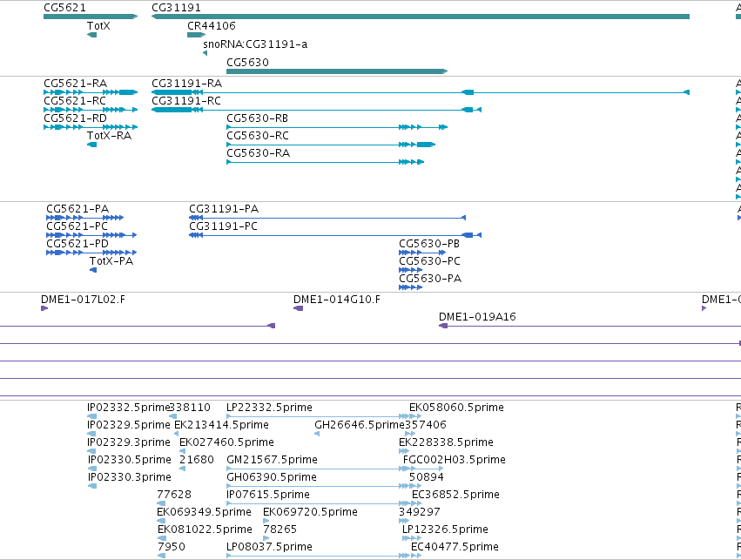Click the CG5630-PB protein label

click(429, 244)
